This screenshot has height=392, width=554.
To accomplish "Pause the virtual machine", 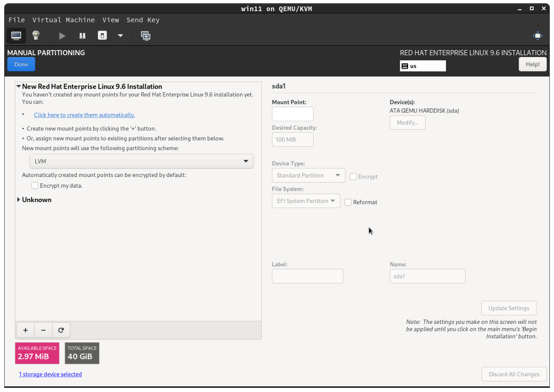I will point(82,36).
